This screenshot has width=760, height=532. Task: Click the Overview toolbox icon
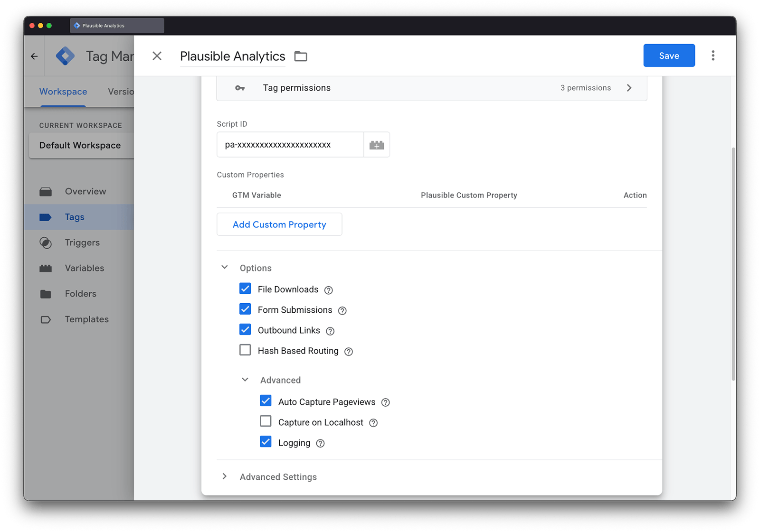click(x=46, y=191)
